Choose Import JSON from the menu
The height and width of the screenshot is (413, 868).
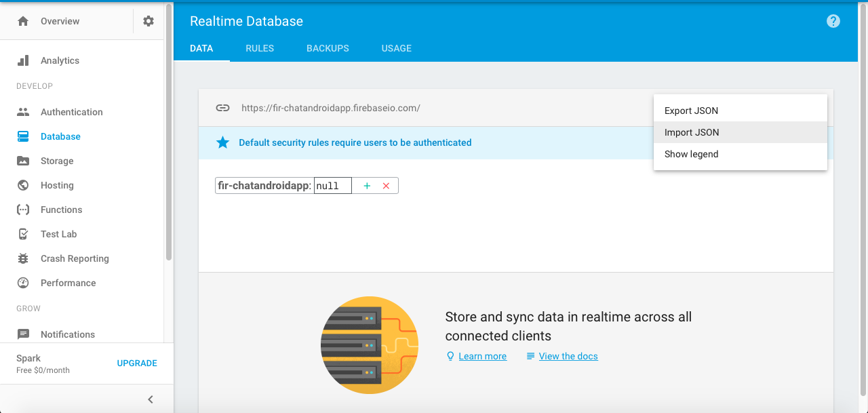click(x=692, y=132)
